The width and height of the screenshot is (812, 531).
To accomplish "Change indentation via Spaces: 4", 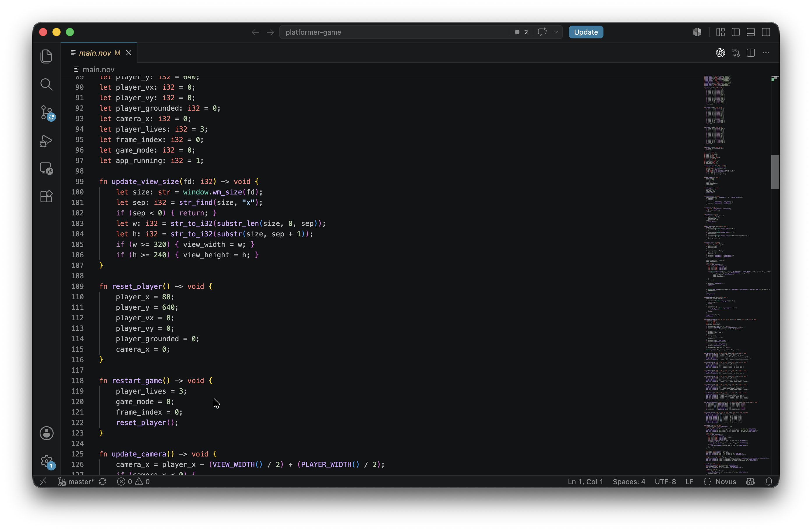I will (x=629, y=482).
